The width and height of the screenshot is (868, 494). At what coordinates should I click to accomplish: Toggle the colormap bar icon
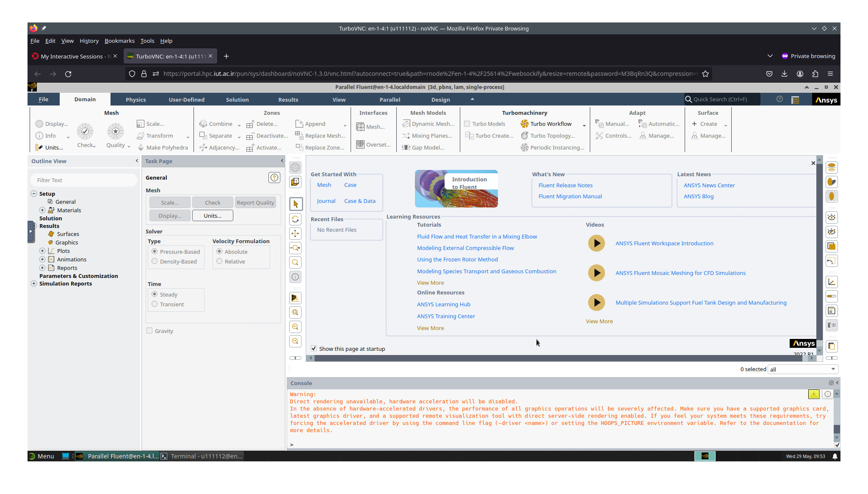(x=832, y=296)
